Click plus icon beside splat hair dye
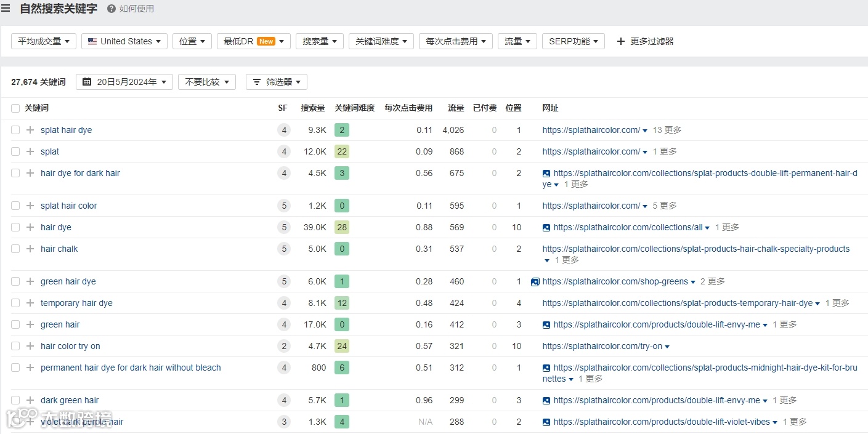The width and height of the screenshot is (868, 434). click(30, 130)
